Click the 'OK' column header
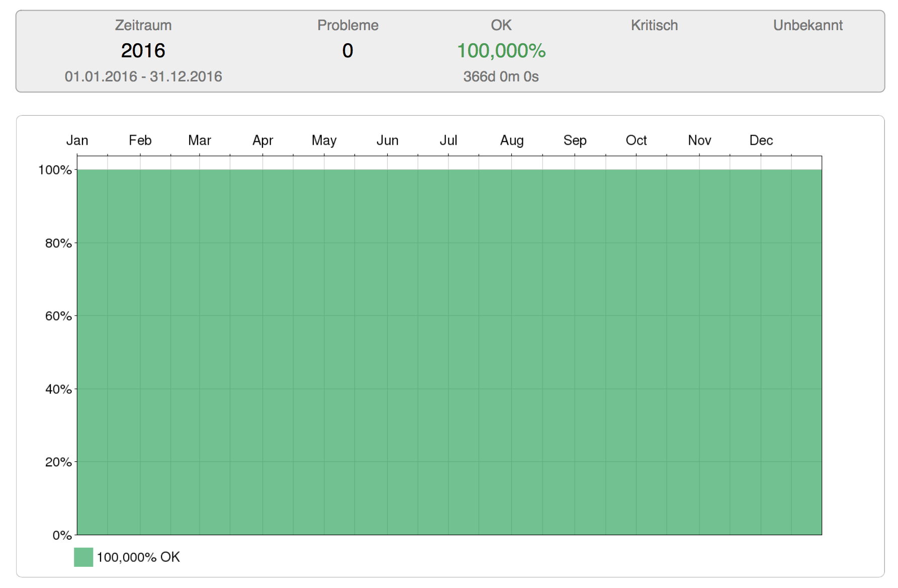The width and height of the screenshot is (898, 588). tap(501, 25)
